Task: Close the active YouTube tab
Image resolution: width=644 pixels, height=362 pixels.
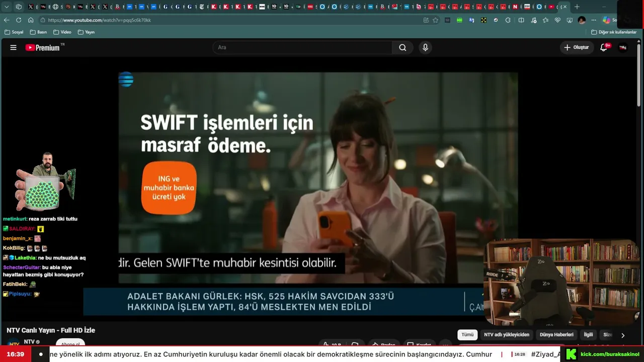Action: click(564, 7)
